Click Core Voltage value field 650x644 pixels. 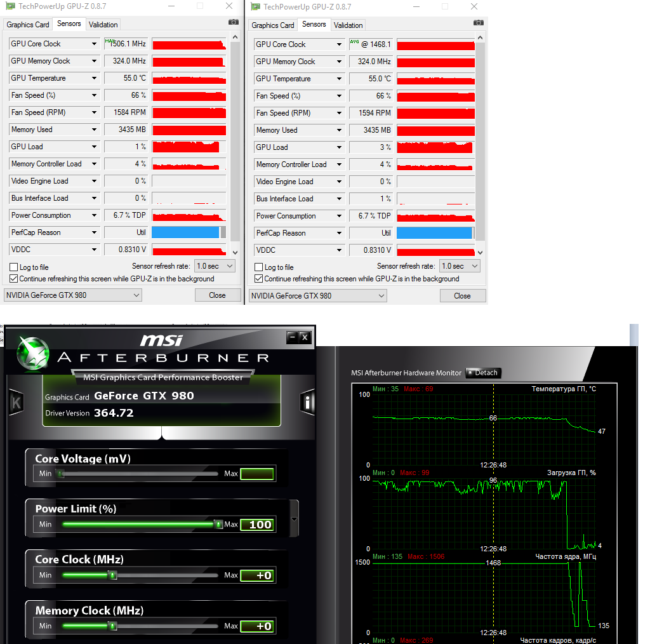258,474
